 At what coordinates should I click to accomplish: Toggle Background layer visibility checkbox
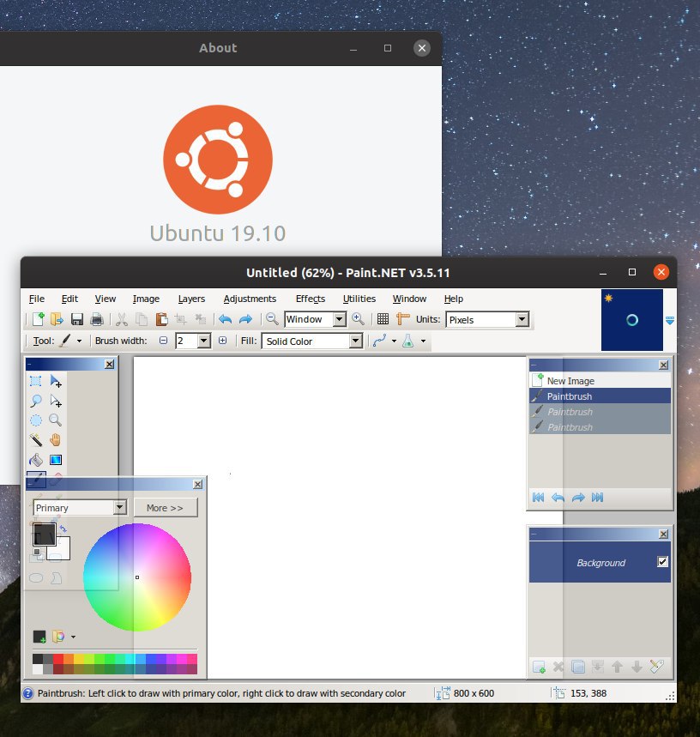[662, 562]
